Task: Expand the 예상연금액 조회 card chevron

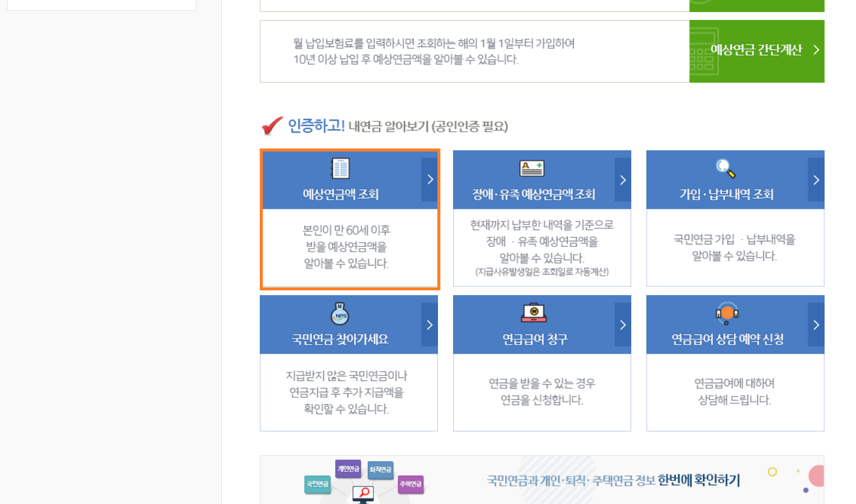Action: click(430, 179)
